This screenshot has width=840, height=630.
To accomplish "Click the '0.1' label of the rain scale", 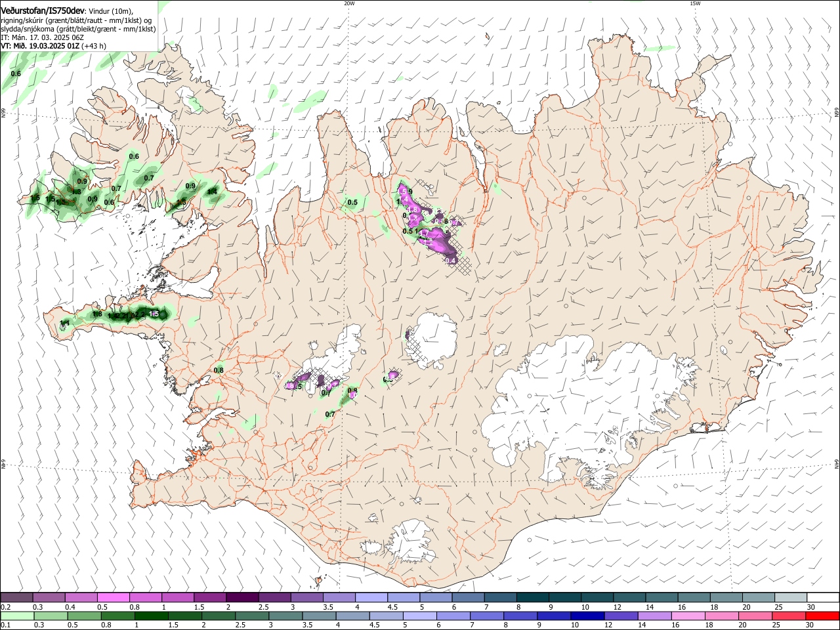I will click(x=6, y=625).
